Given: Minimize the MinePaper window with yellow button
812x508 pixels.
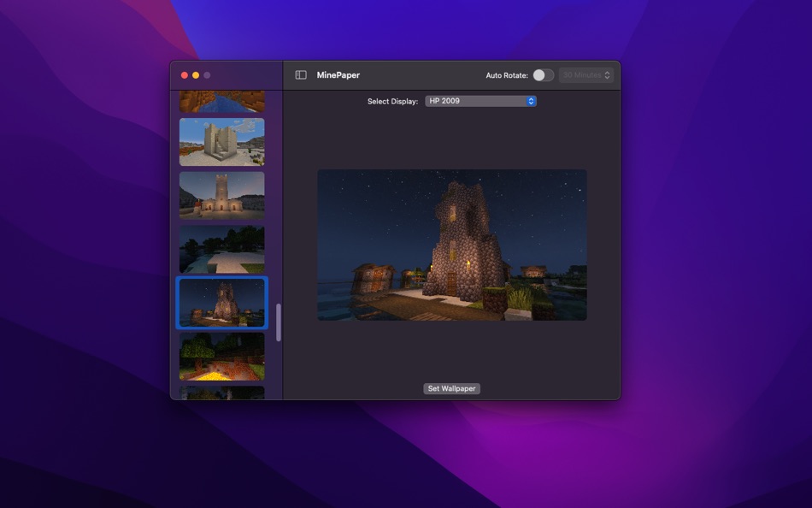Looking at the screenshot, I should (x=196, y=75).
